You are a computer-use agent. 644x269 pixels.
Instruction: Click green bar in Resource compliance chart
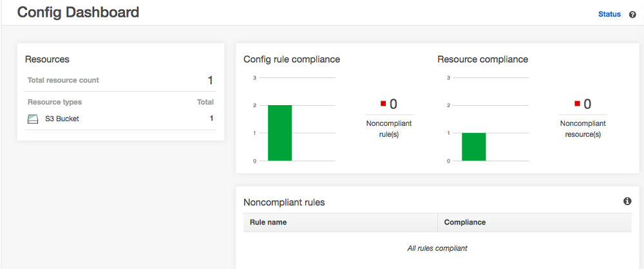(474, 146)
